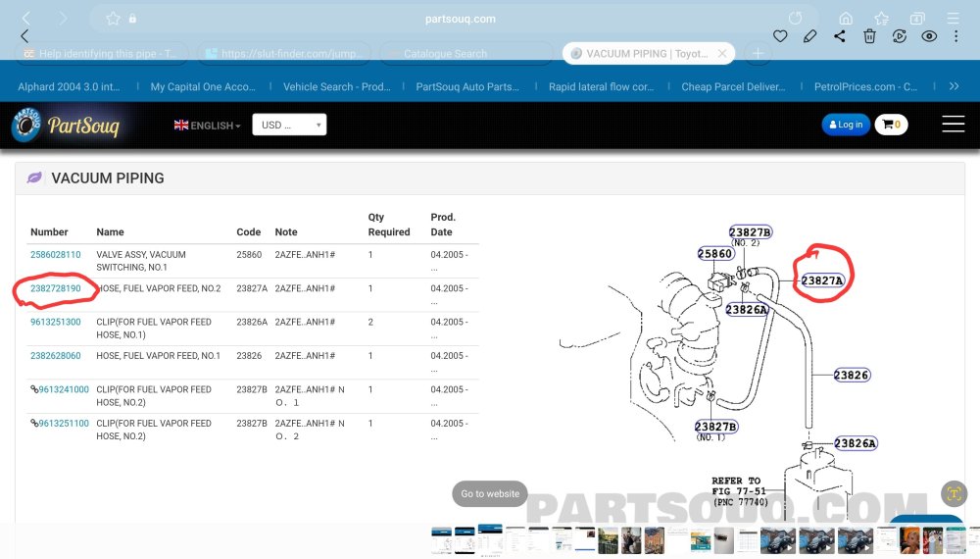Expand more bookmarks double chevron
The image size is (980, 559).
point(954,86)
